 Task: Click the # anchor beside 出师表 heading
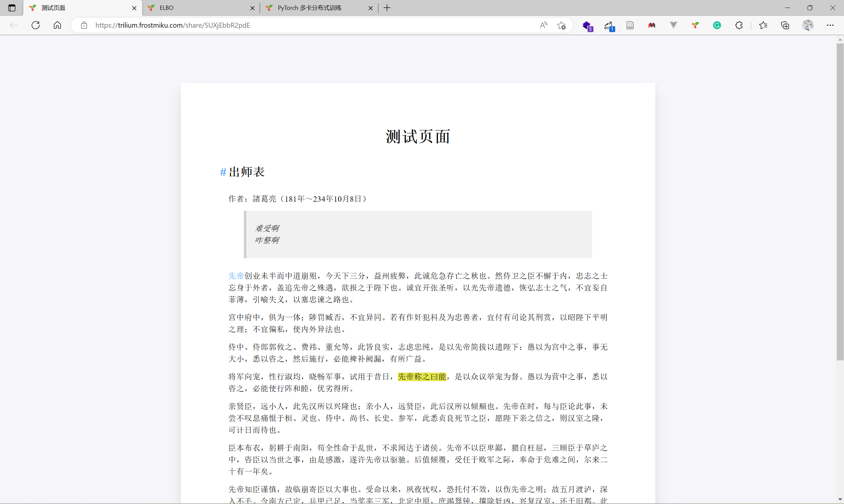pyautogui.click(x=223, y=172)
